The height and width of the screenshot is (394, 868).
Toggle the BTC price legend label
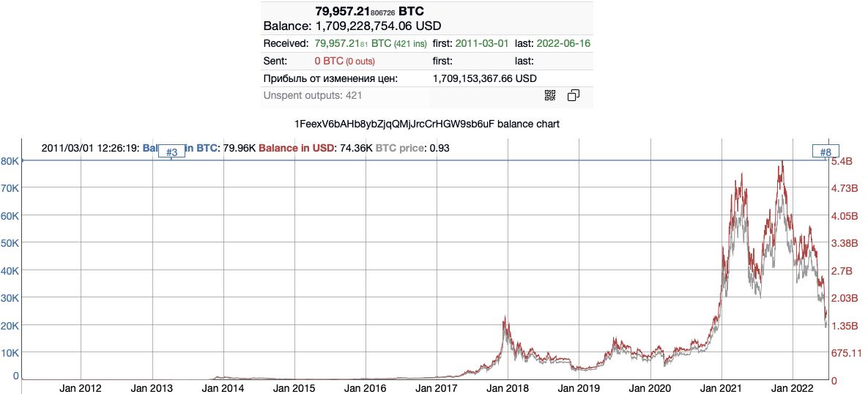(399, 149)
